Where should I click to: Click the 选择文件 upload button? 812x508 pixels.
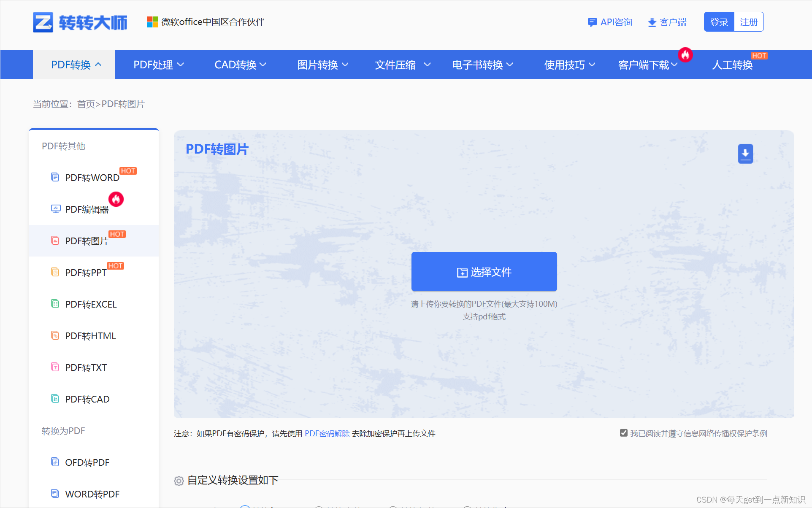tap(484, 272)
